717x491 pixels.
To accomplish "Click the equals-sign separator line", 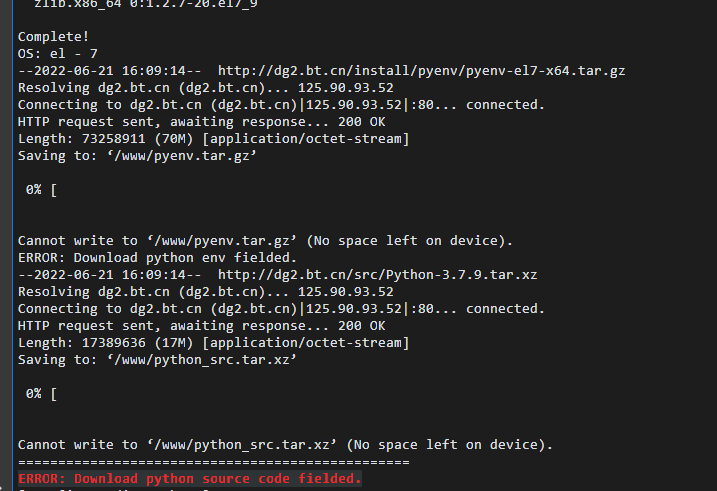I will [214, 462].
